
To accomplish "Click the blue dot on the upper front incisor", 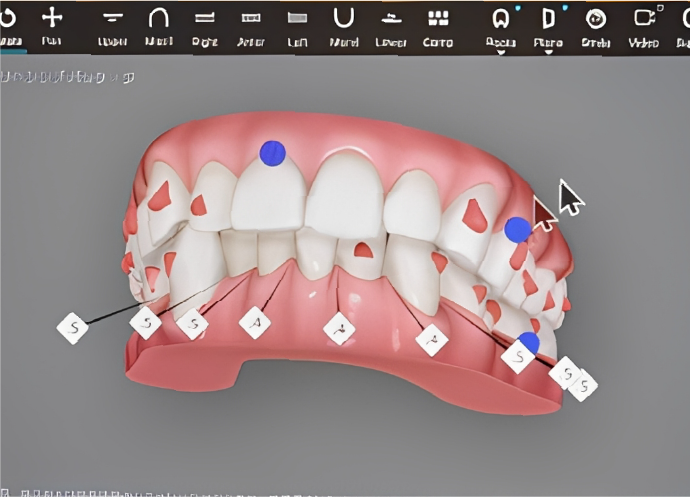I will coord(273,153).
